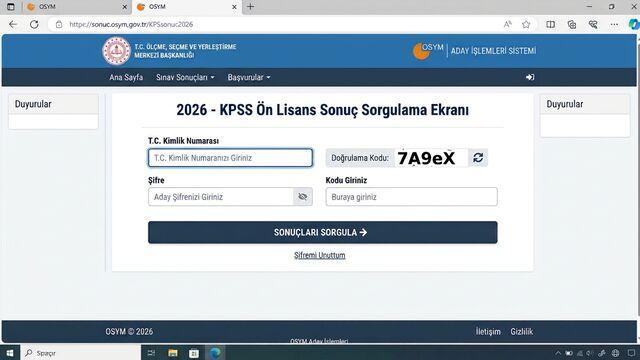Viewport: 640px width, 360px height.
Task: Open File Explorer from the taskbar
Action: click(x=173, y=353)
